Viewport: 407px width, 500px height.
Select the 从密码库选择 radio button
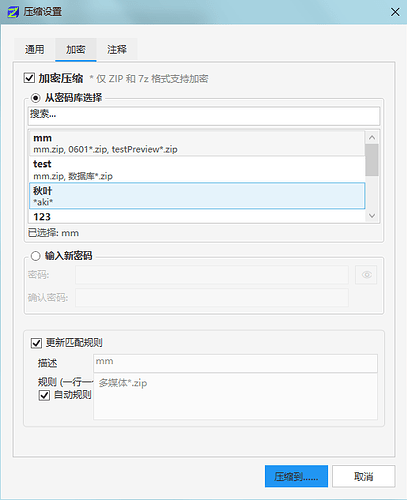[35, 98]
